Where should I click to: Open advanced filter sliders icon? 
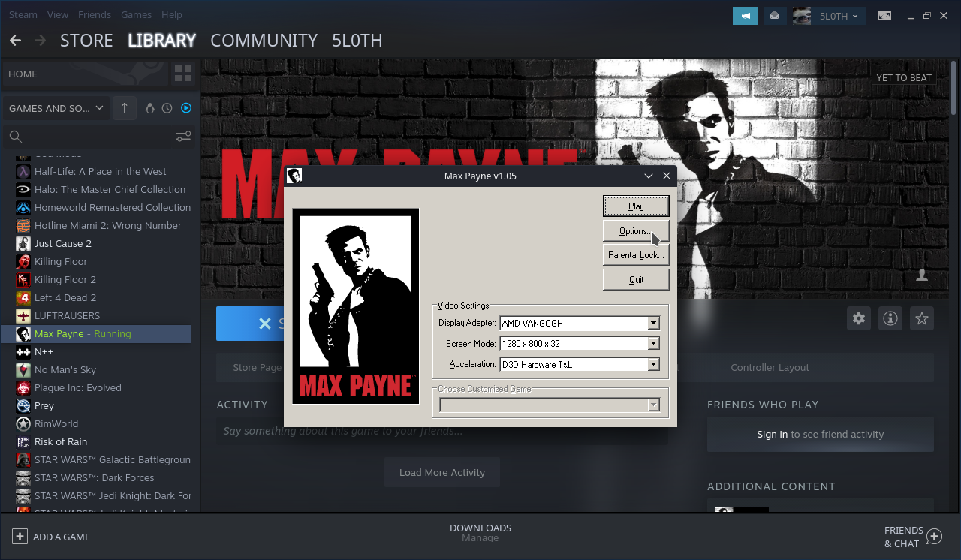(183, 137)
